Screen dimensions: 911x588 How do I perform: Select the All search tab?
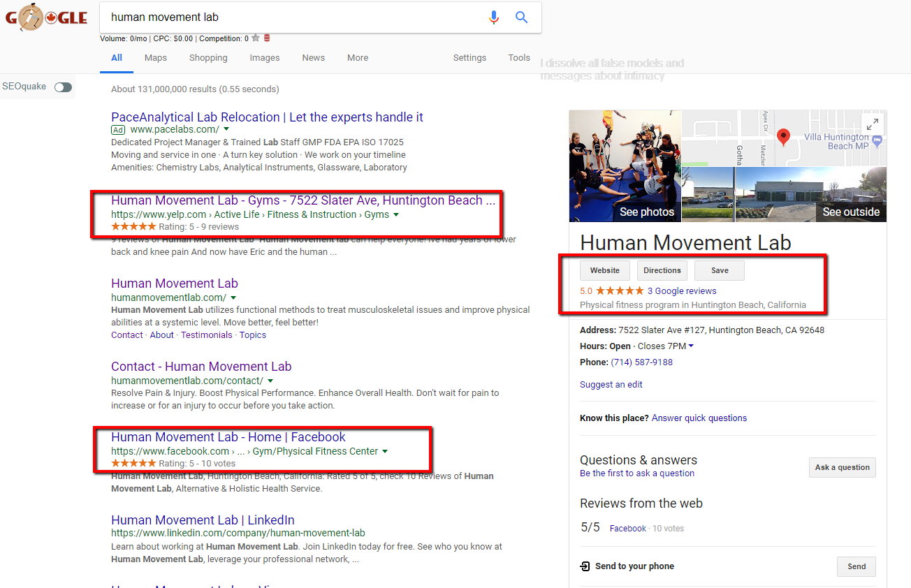(117, 58)
